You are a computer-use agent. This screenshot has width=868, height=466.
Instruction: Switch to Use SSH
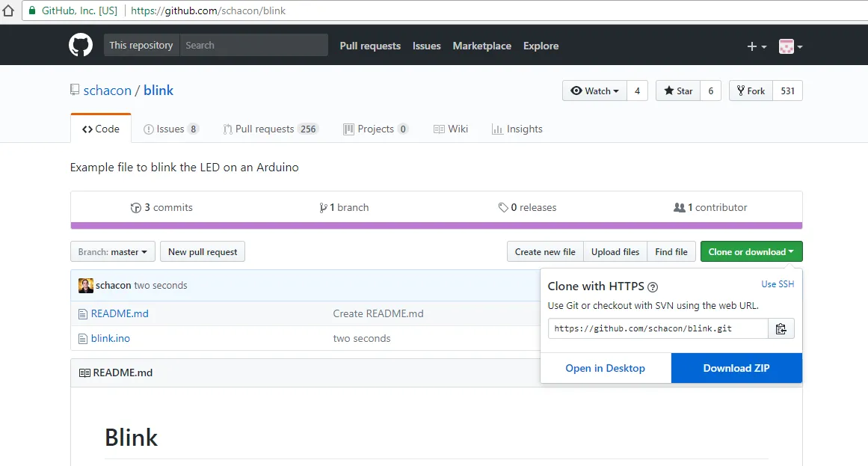778,284
